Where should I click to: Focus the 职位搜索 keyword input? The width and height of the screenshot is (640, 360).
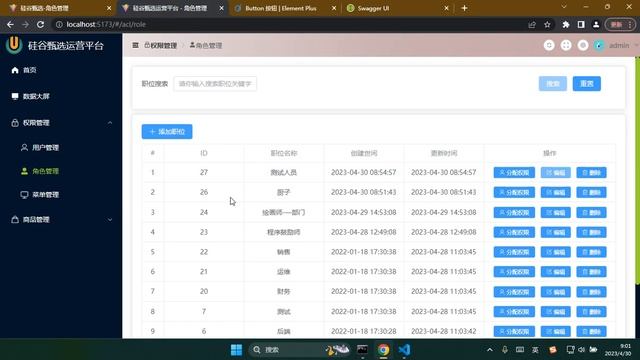pos(215,84)
